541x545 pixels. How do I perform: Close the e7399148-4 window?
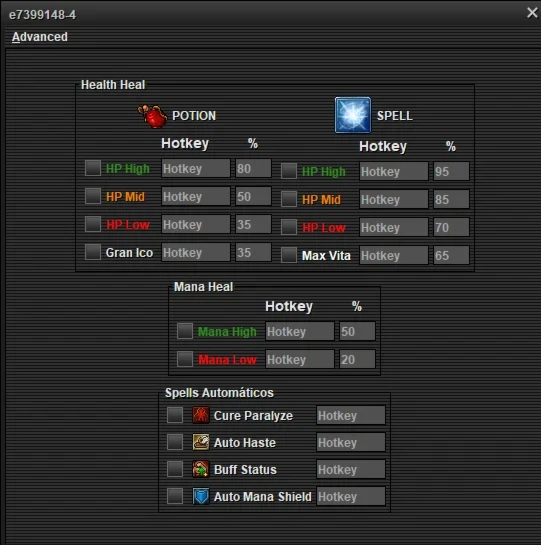(532, 13)
